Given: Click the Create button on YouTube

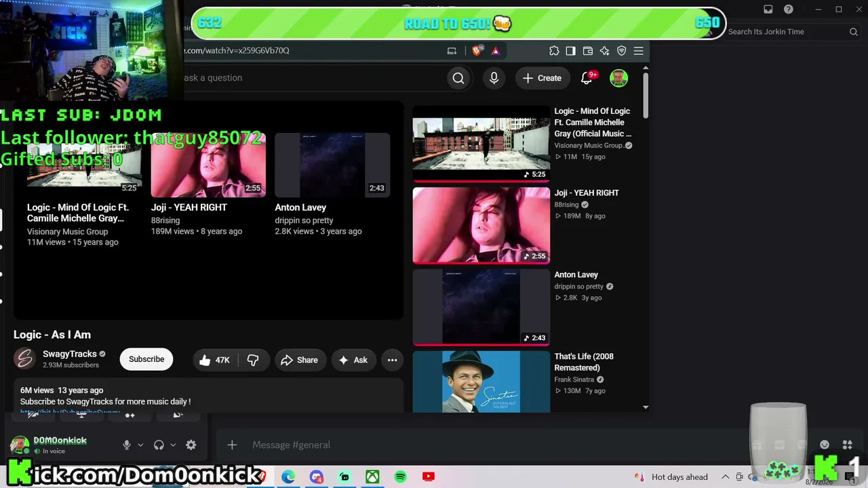Looking at the screenshot, I should pos(542,78).
